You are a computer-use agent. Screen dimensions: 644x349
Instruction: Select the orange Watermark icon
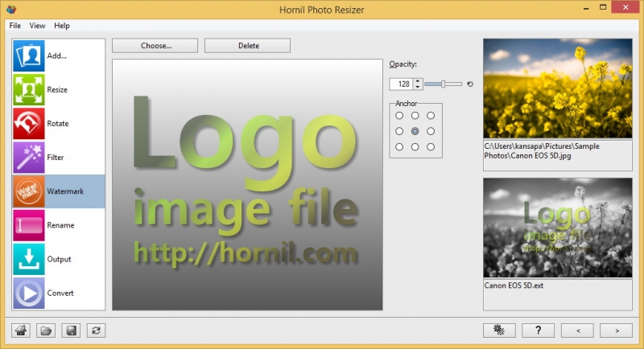click(x=29, y=191)
